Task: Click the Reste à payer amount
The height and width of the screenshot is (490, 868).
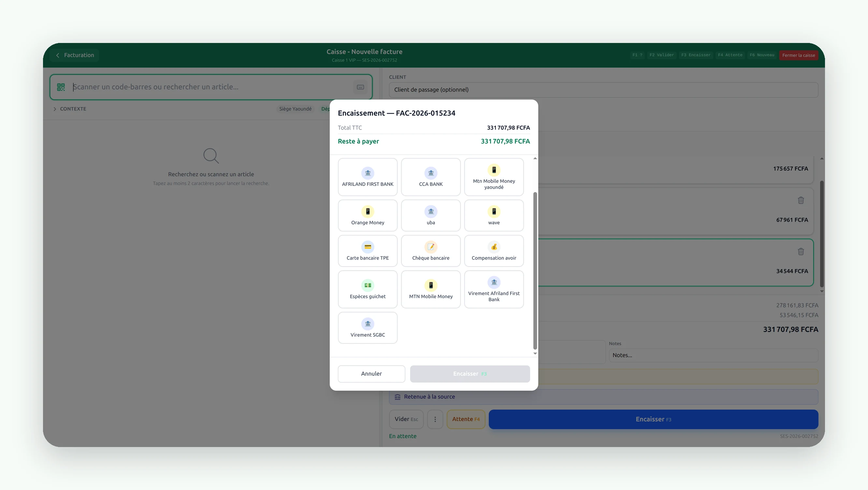Action: [x=505, y=141]
